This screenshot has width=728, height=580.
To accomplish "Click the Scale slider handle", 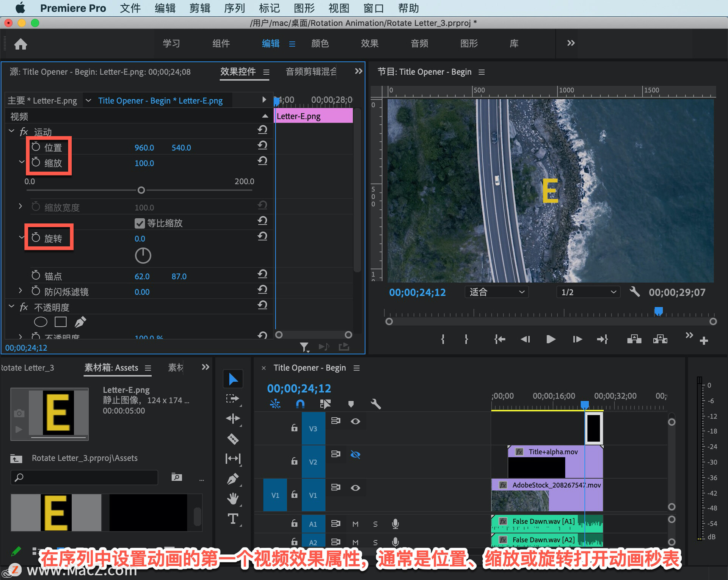I will 141,190.
